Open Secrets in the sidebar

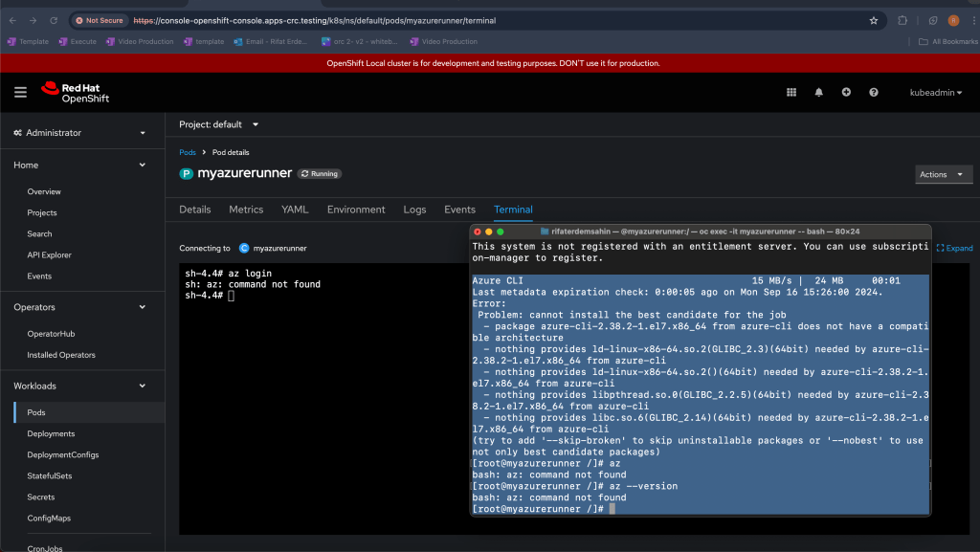coord(40,497)
